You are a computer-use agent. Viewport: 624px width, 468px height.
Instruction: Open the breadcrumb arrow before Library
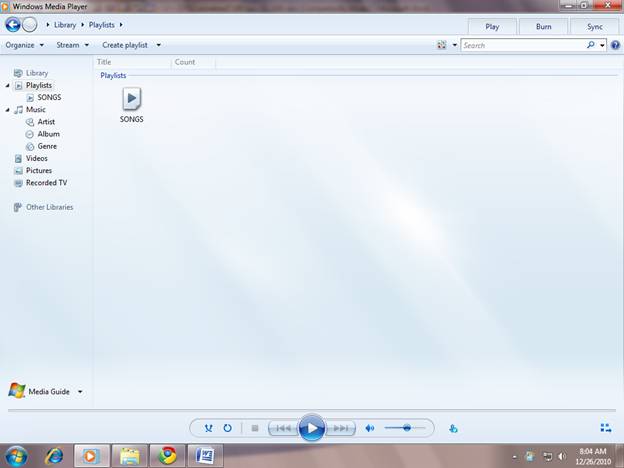[48, 25]
